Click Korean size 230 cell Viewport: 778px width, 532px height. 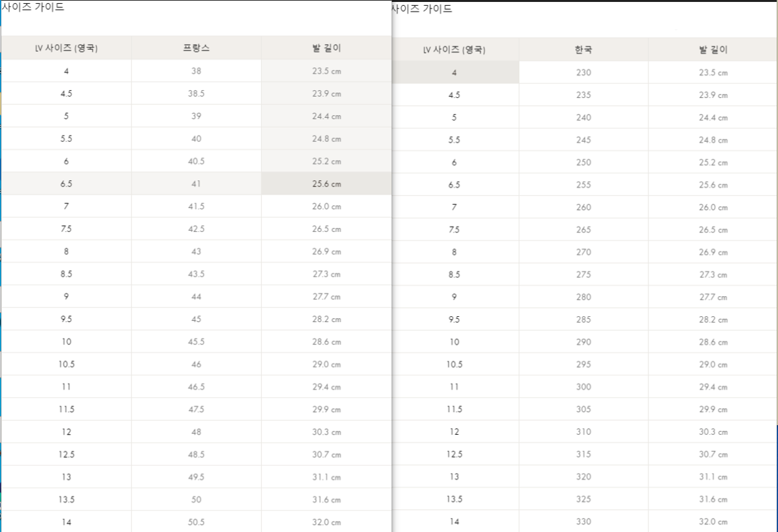point(583,73)
